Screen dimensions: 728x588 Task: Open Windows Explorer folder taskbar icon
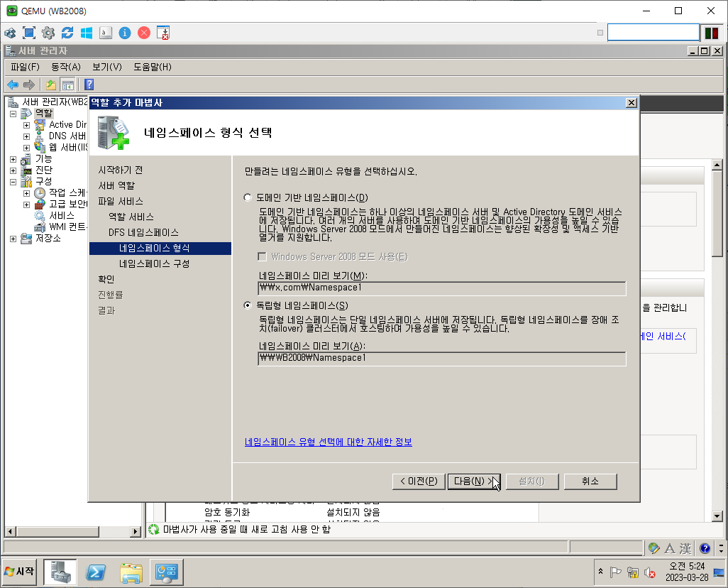[x=131, y=572]
